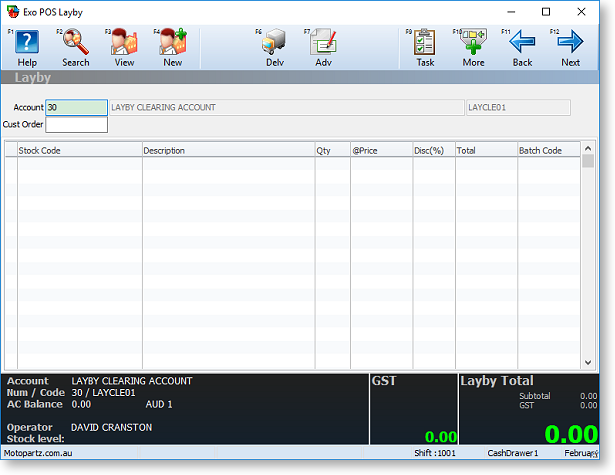
Task: Click the Batch Code column header
Action: pos(547,151)
